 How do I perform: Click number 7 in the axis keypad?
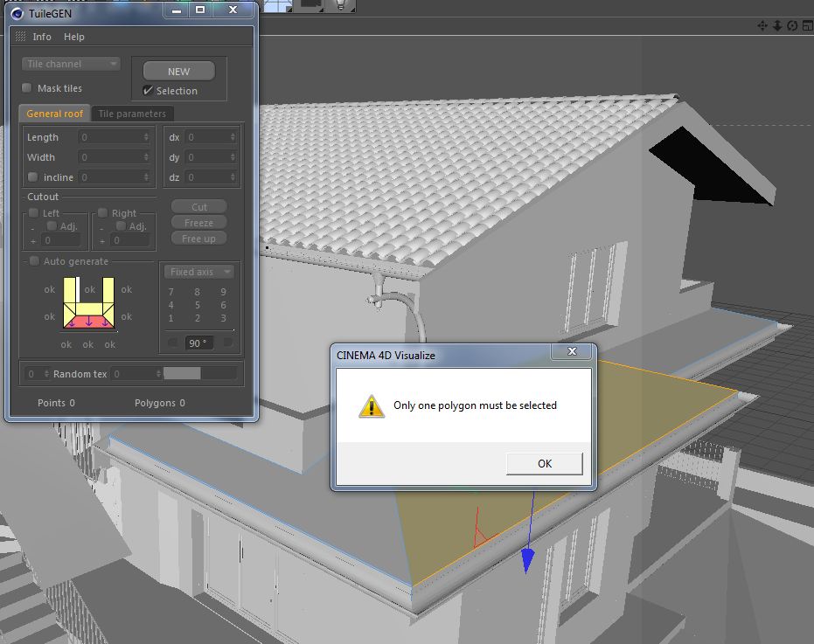(170, 292)
